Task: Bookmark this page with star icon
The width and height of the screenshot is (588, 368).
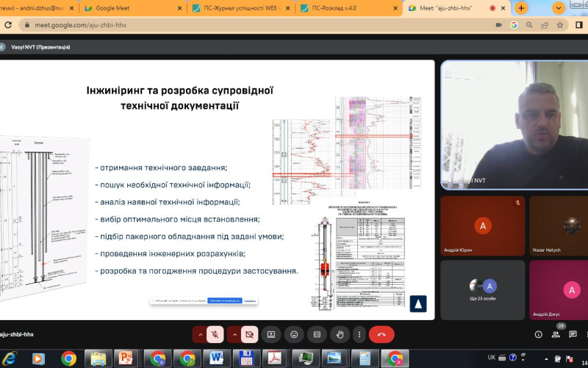Action: 559,24
